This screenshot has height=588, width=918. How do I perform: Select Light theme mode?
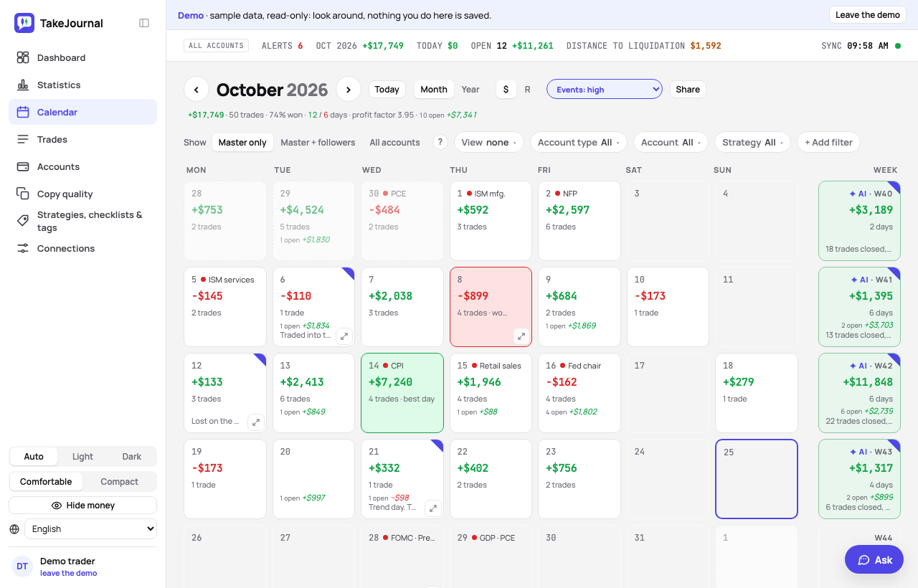82,457
